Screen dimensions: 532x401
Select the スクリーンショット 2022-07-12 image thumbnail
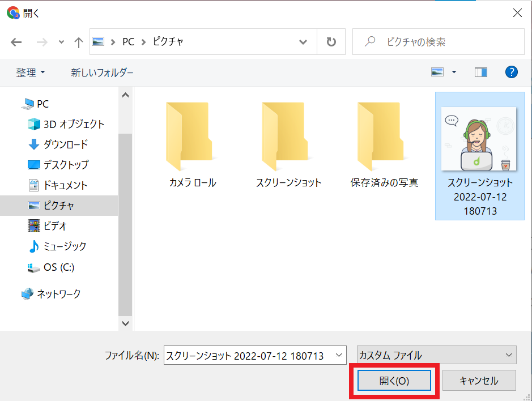tap(480, 139)
